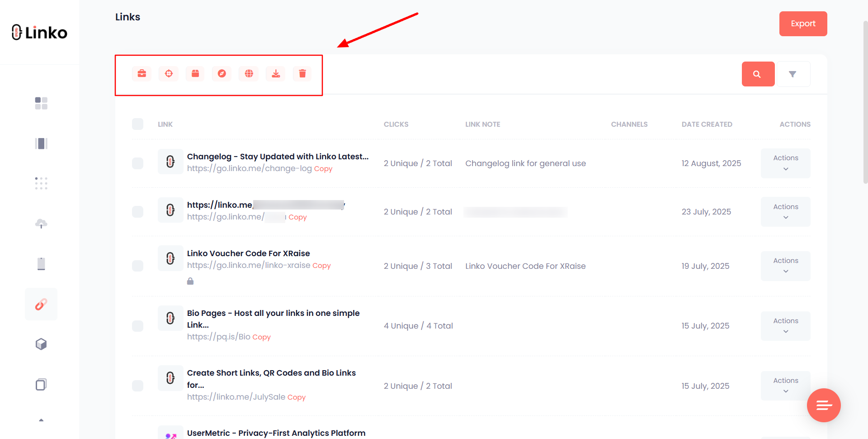Click the CLICKS column header
This screenshot has width=868, height=439.
pos(396,124)
